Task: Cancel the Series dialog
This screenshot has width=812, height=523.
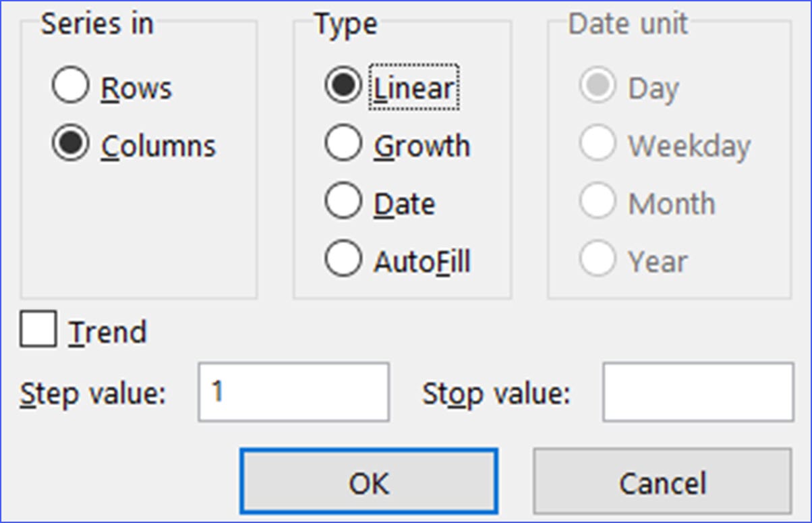Action: (x=662, y=482)
